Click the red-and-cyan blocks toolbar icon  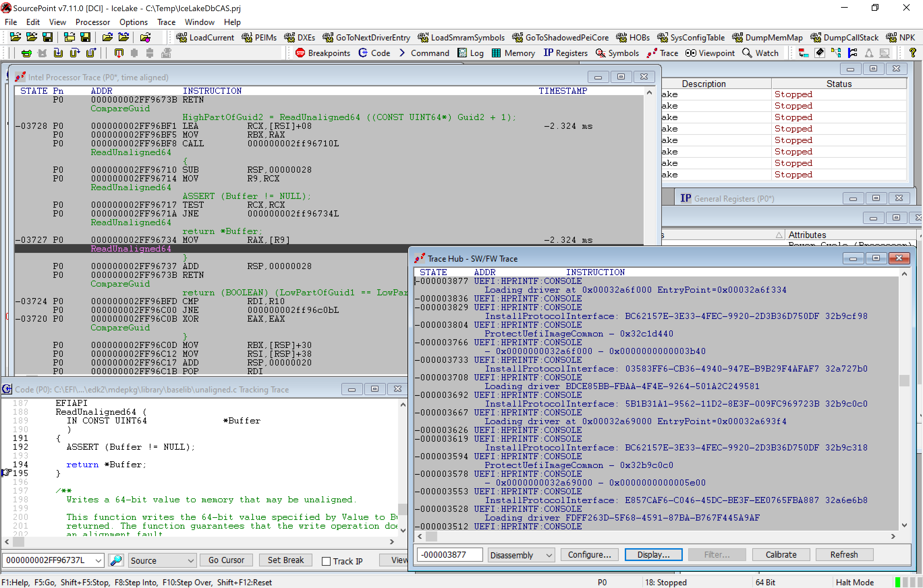pos(804,53)
